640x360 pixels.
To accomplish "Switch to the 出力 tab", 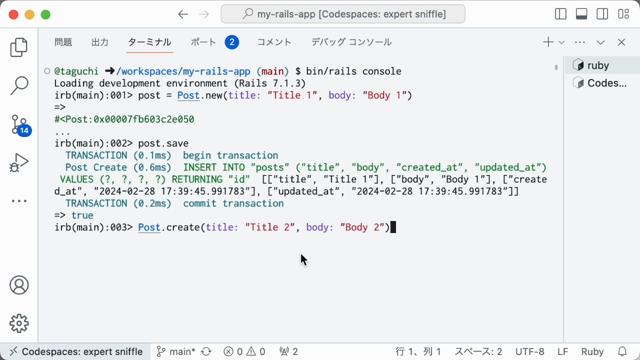I will [100, 42].
